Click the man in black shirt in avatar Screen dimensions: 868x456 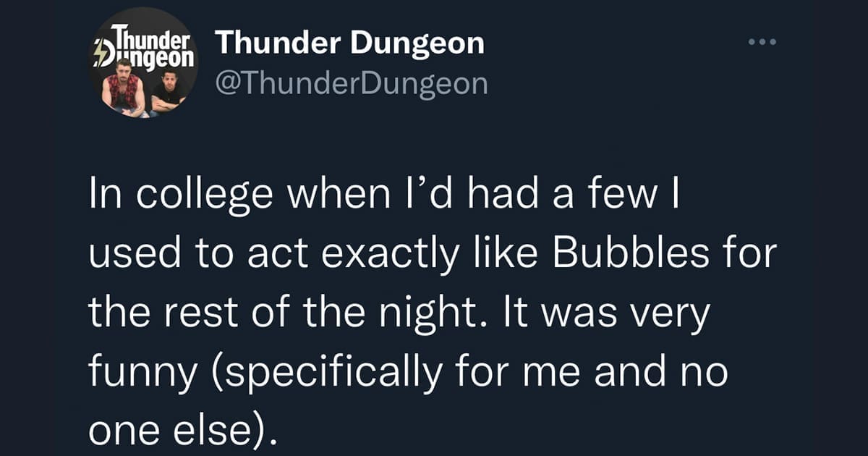pyautogui.click(x=169, y=92)
